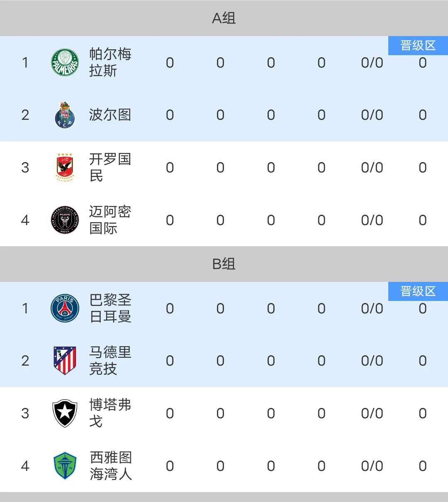The image size is (448, 502).
Task: Click team name 博塔弗戈
Action: [110, 413]
